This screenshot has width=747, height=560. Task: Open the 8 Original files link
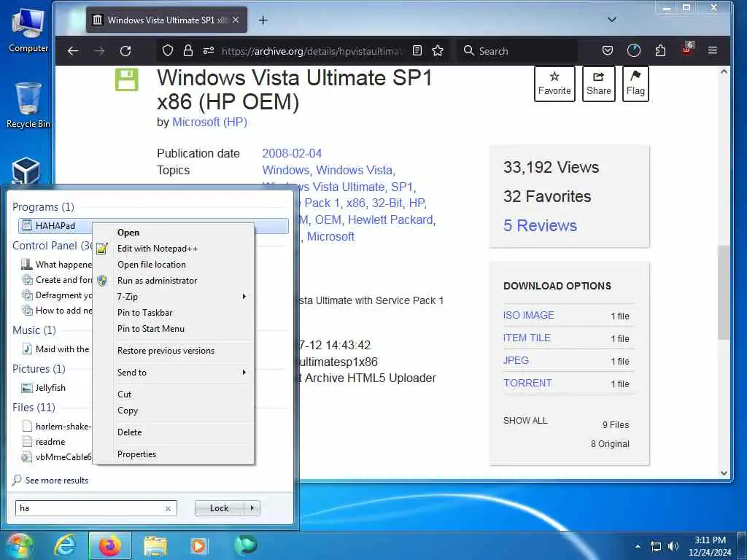tap(610, 444)
